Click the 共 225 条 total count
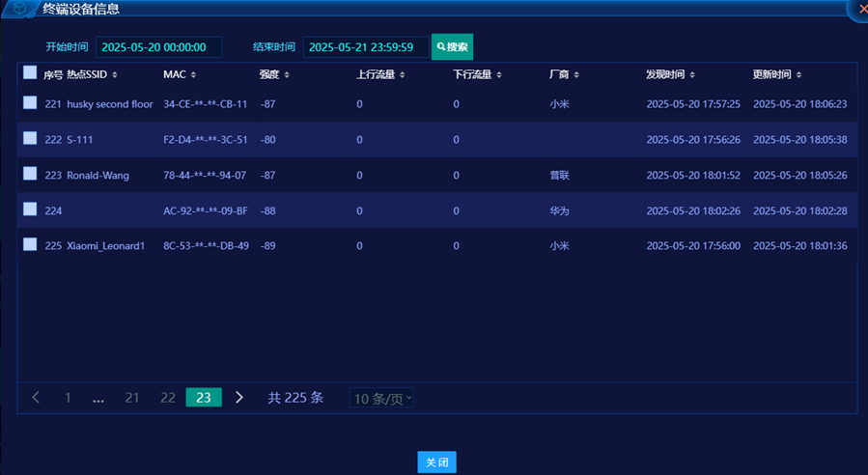This screenshot has width=868, height=475. point(295,398)
